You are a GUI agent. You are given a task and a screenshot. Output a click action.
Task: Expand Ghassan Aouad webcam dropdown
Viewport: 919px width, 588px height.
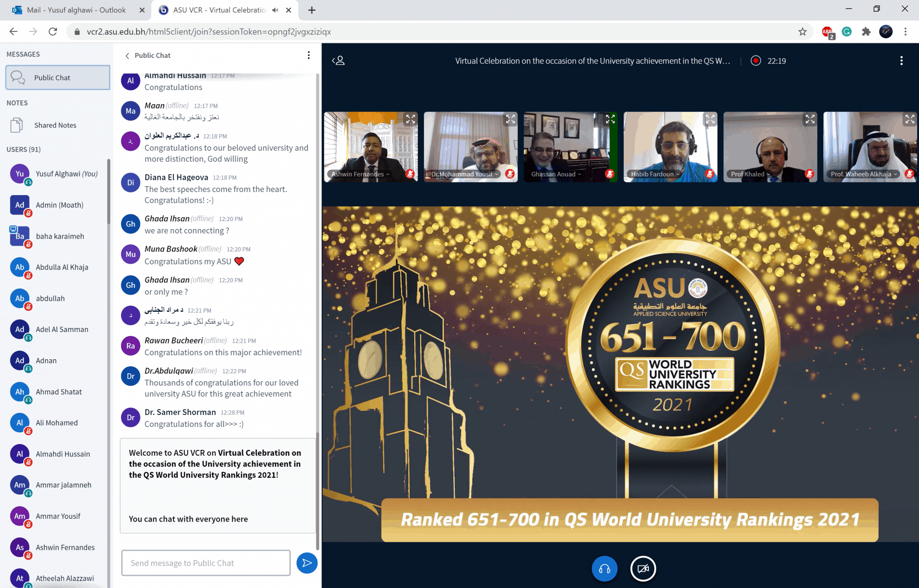tap(556, 174)
